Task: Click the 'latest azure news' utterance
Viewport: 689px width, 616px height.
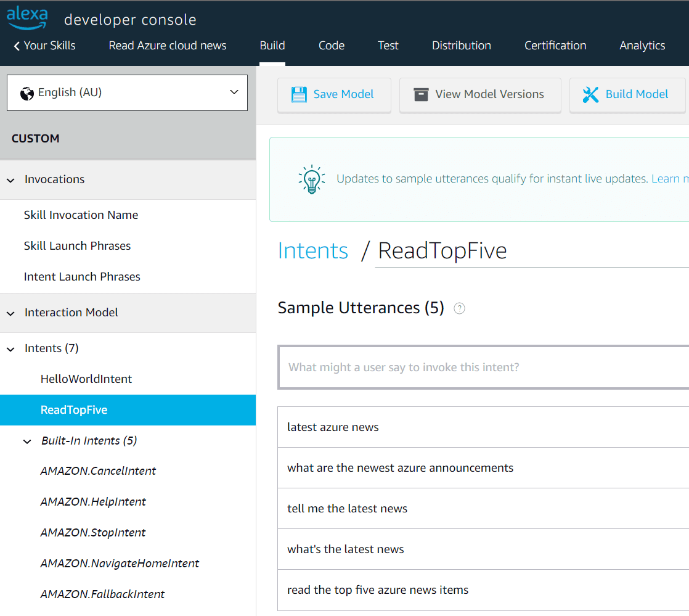Action: (x=483, y=427)
